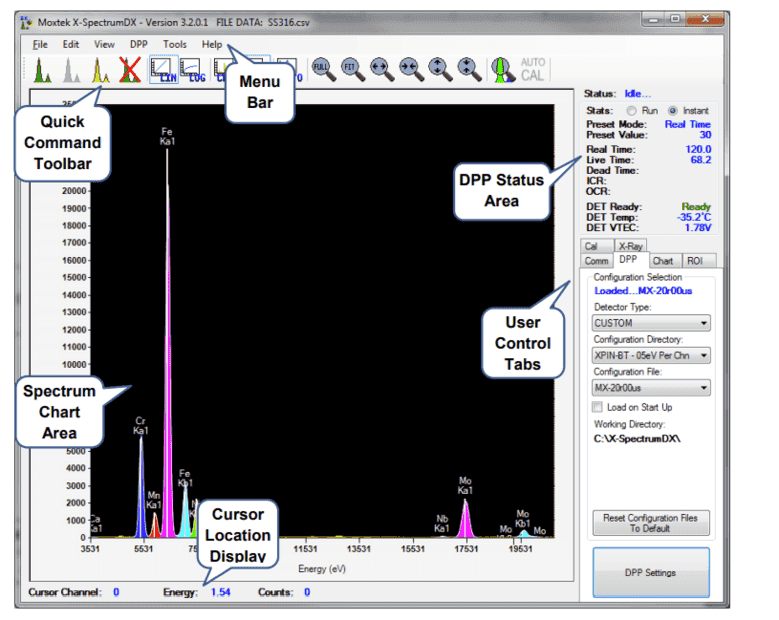Open the Tools menu
Screen dimensions: 779x620
click(175, 44)
